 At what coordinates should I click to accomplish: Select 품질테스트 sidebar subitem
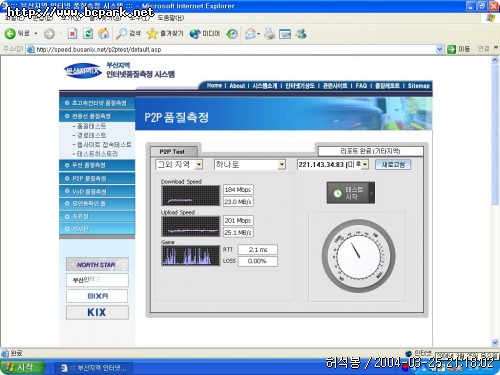(90, 126)
